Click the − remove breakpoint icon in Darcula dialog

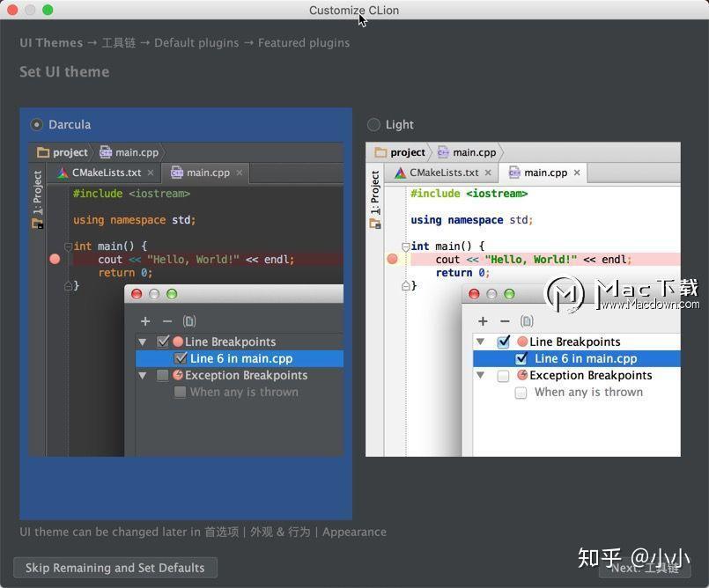tap(165, 320)
